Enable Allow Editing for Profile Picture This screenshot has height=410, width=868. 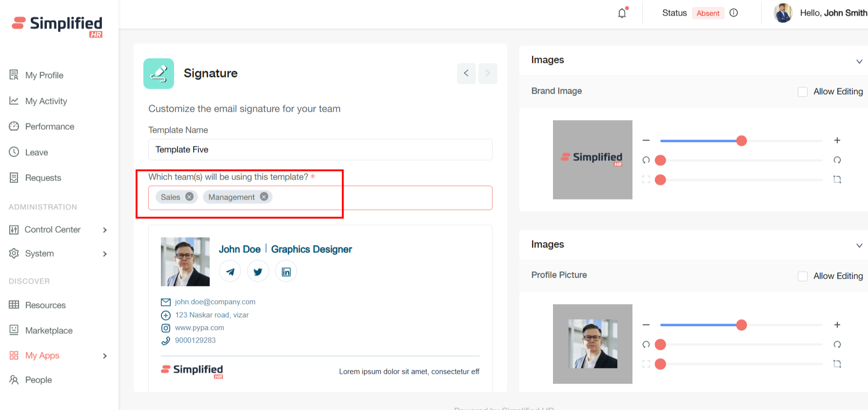point(803,276)
